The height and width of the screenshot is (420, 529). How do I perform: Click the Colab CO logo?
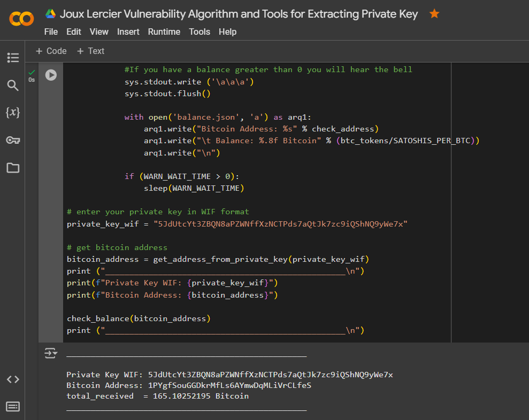tap(21, 18)
